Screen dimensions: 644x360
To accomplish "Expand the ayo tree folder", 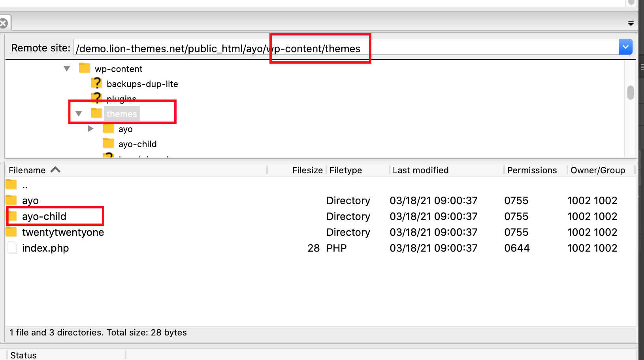I will point(90,129).
